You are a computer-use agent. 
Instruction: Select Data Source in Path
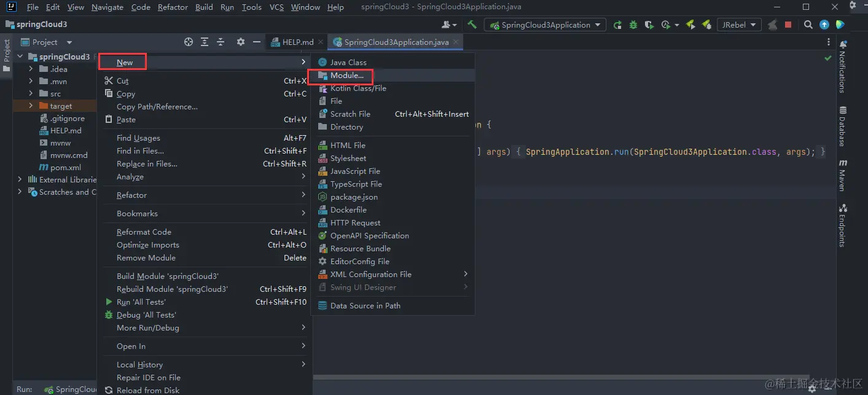[x=393, y=305]
